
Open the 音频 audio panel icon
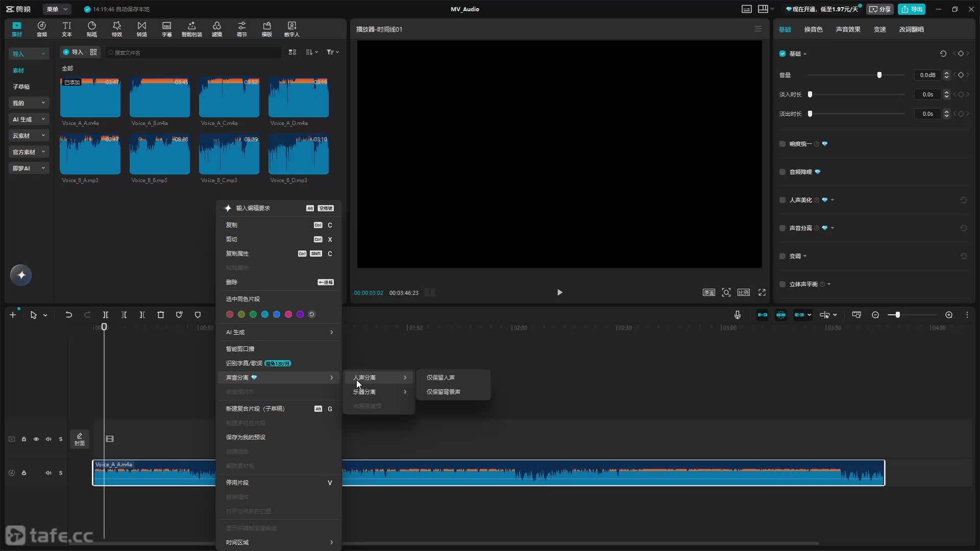coord(42,29)
